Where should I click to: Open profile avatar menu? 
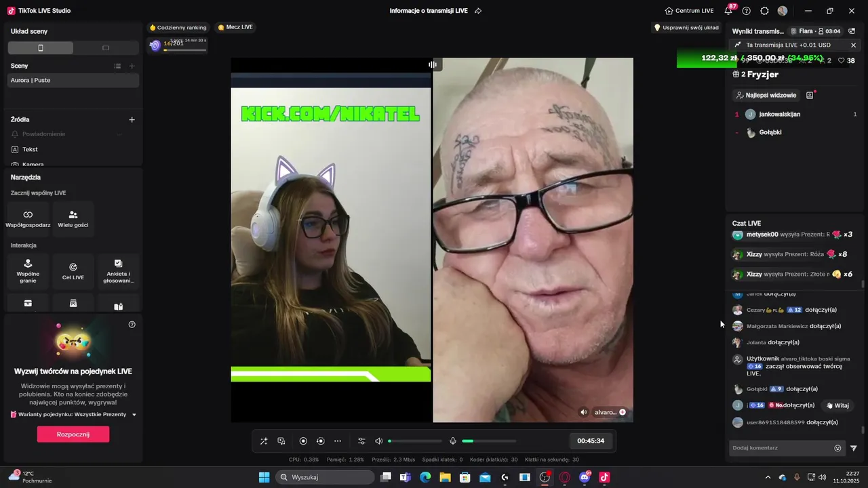coord(783,11)
